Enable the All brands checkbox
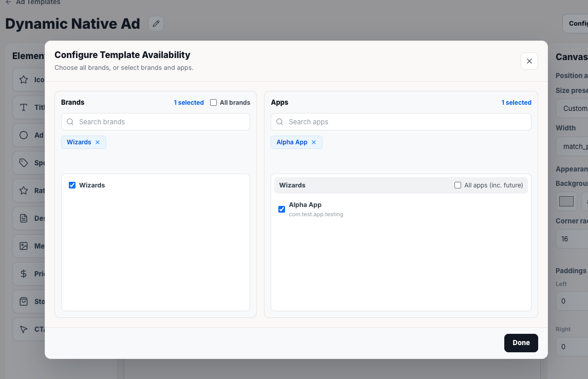The image size is (588, 379). (214, 102)
